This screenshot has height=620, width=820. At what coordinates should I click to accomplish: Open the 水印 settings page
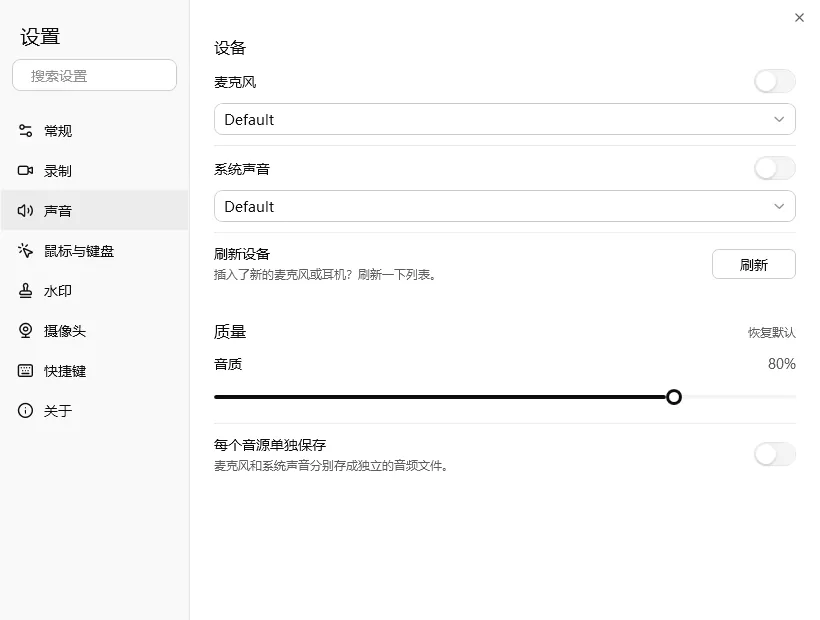click(x=95, y=291)
